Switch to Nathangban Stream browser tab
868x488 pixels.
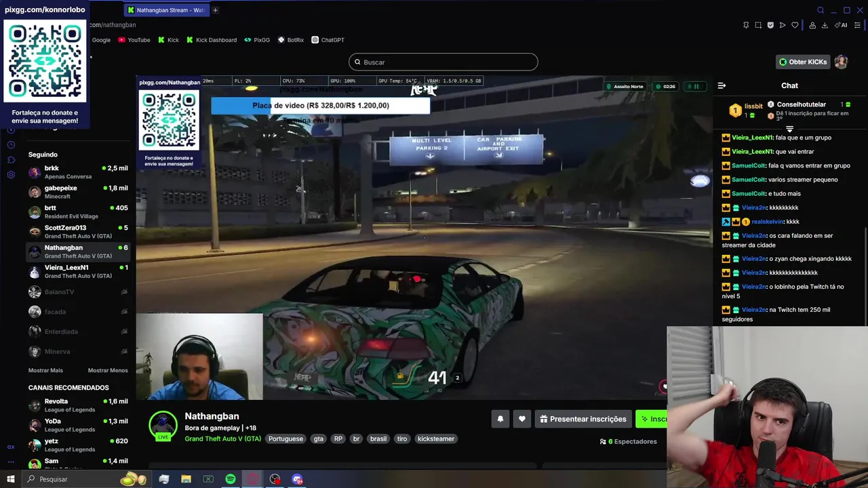pos(166,10)
